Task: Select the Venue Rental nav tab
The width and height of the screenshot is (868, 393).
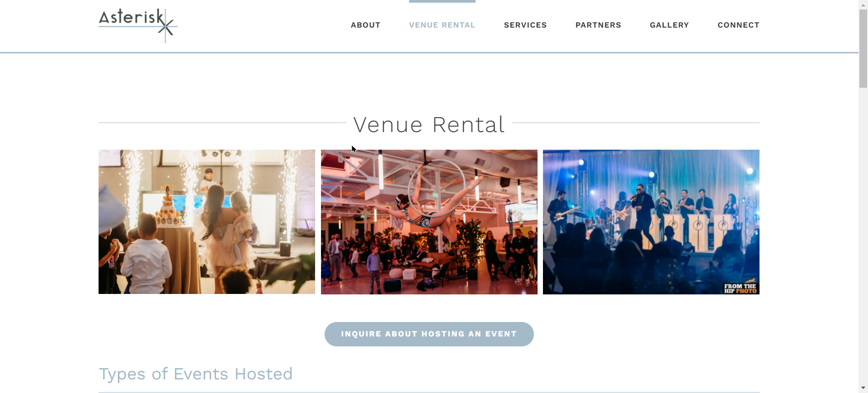Action: (442, 25)
